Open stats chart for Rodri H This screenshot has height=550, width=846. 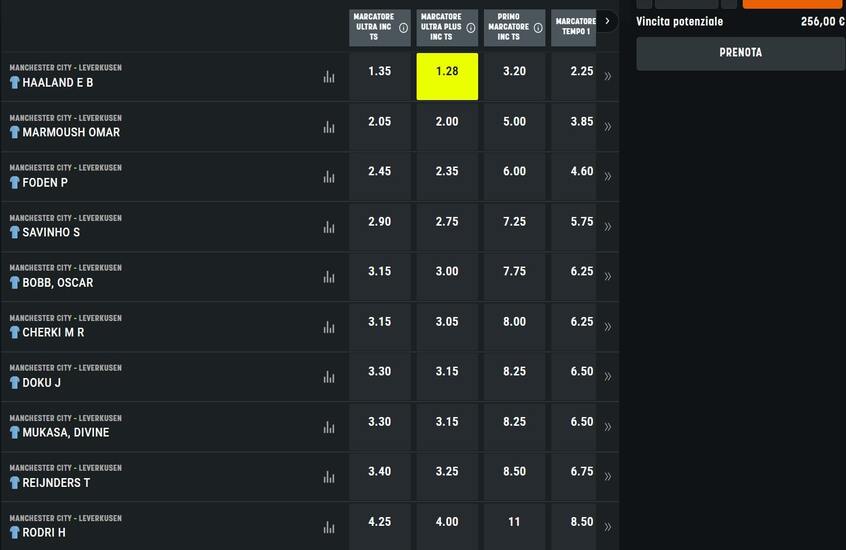point(329,527)
